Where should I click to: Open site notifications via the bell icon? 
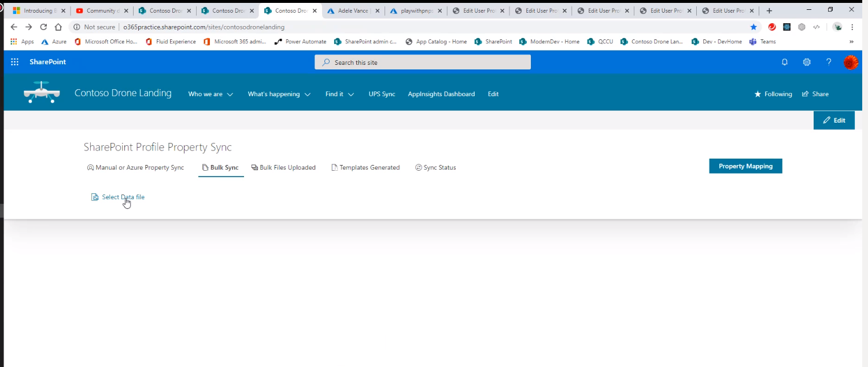(x=785, y=62)
